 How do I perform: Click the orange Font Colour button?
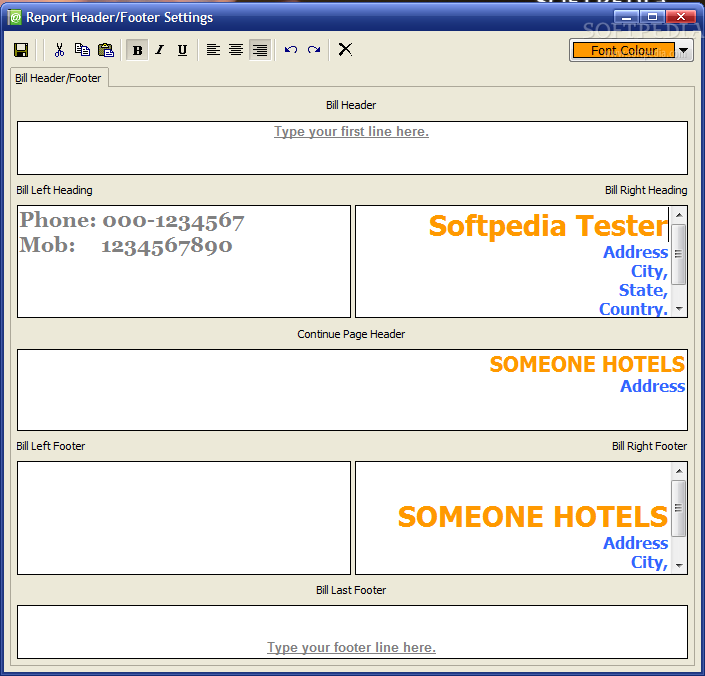pyautogui.click(x=624, y=50)
